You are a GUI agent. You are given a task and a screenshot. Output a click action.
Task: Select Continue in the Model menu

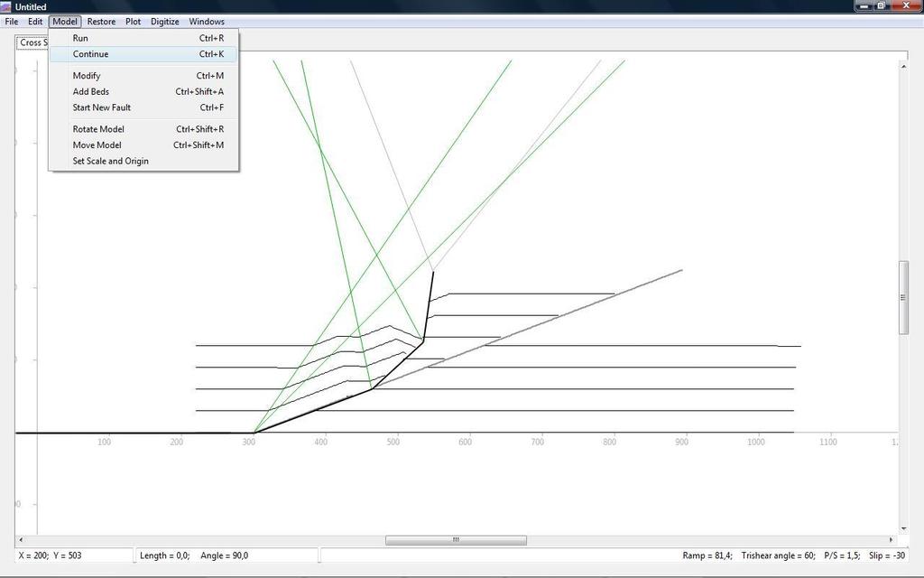tap(143, 54)
